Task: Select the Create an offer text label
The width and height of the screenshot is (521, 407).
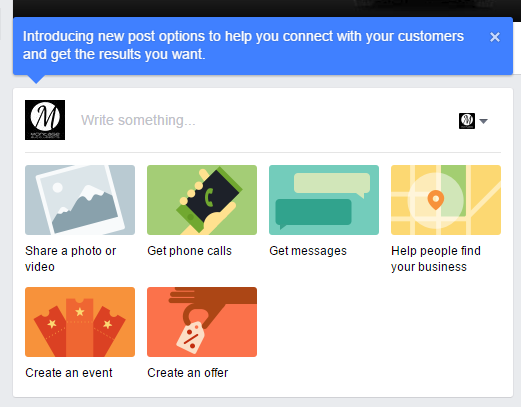Action: click(x=188, y=373)
